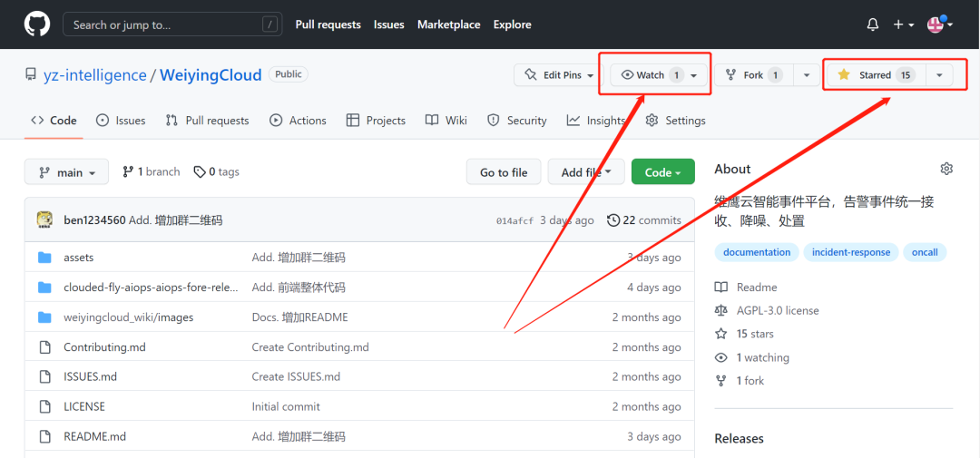Open the green Code dropdown
The width and height of the screenshot is (980, 458).
coord(663,171)
